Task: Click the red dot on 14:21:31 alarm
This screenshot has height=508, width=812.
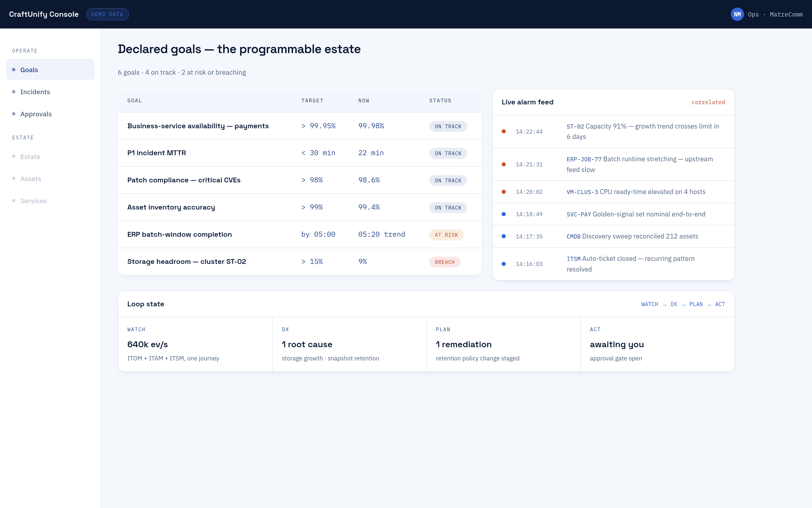Action: [x=504, y=164]
